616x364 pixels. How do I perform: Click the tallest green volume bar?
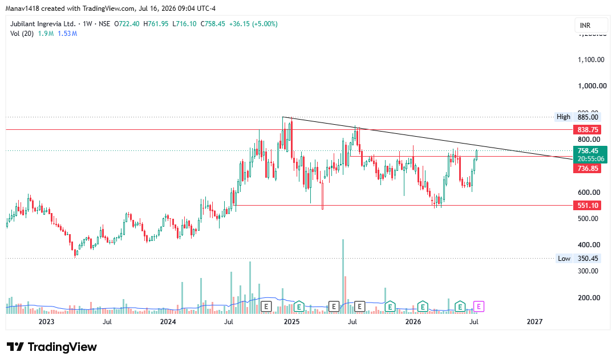[343, 276]
